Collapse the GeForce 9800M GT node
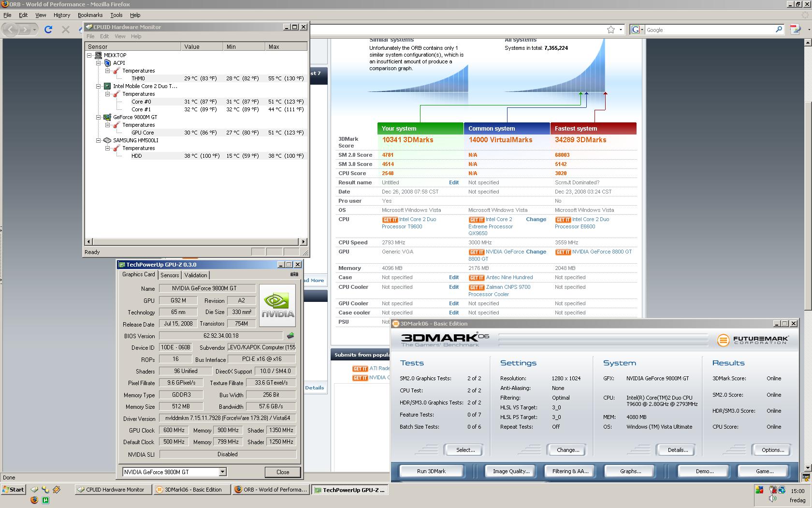This screenshot has height=508, width=812. pyautogui.click(x=99, y=117)
